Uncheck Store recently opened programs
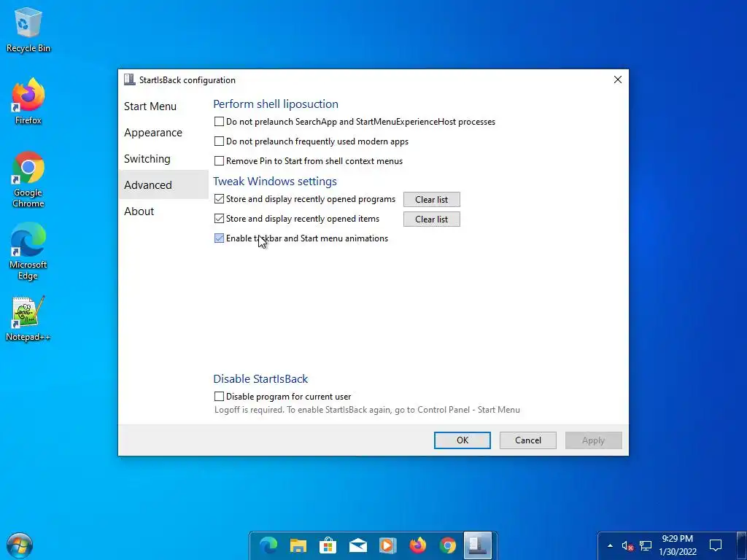This screenshot has width=747, height=560. point(219,199)
